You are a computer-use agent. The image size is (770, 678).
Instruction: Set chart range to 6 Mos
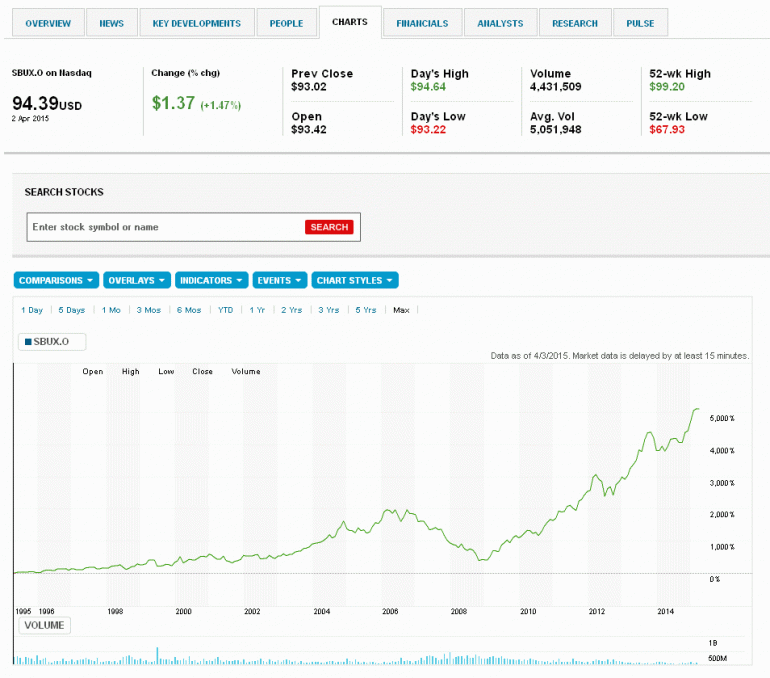click(x=189, y=310)
